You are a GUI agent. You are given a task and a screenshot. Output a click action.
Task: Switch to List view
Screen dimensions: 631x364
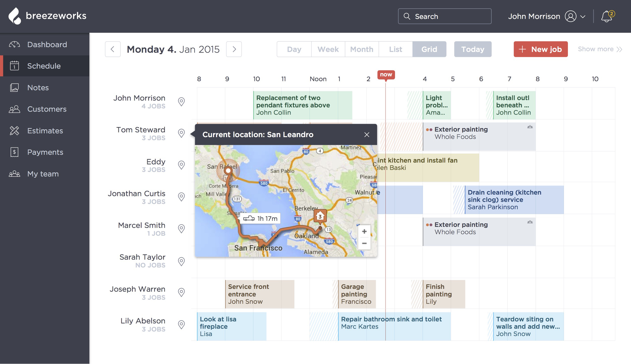(x=395, y=49)
